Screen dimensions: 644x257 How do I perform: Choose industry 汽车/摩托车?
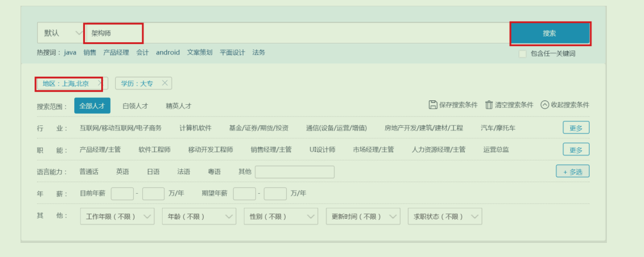(498, 128)
